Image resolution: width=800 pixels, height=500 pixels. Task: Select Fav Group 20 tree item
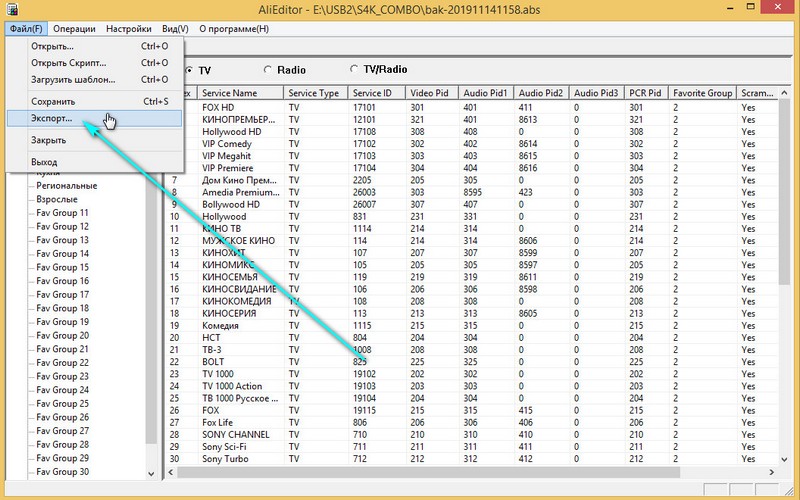[x=62, y=336]
